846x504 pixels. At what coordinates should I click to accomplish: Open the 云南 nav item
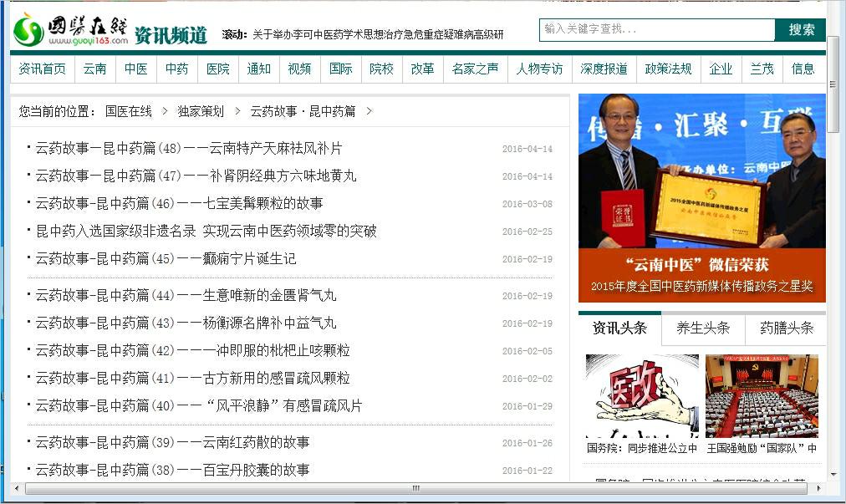click(x=95, y=69)
